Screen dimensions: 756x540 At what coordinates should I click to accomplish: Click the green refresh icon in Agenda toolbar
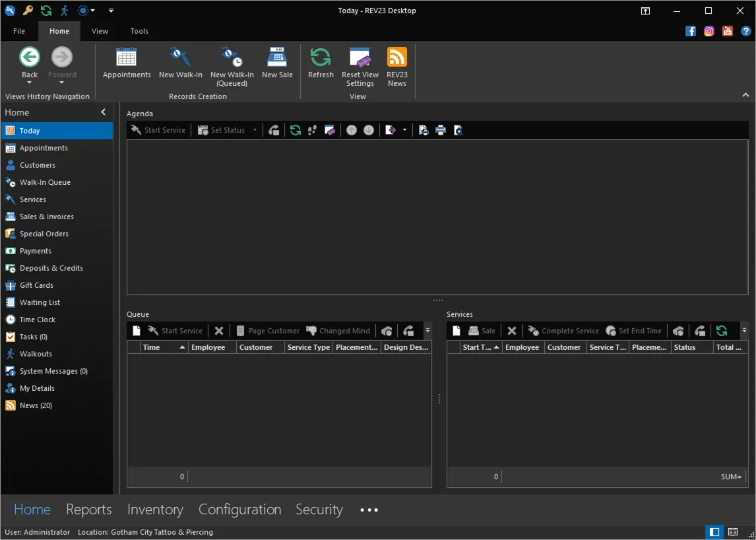[x=296, y=130]
